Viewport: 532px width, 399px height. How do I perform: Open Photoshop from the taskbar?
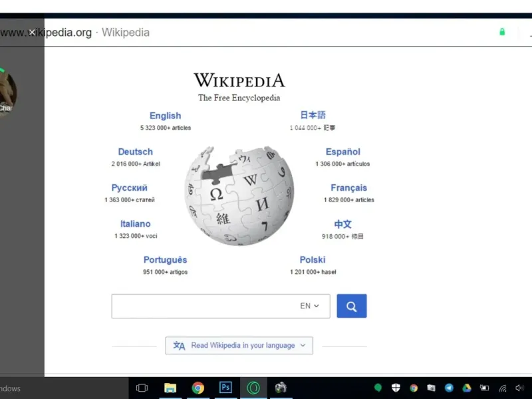(225, 387)
